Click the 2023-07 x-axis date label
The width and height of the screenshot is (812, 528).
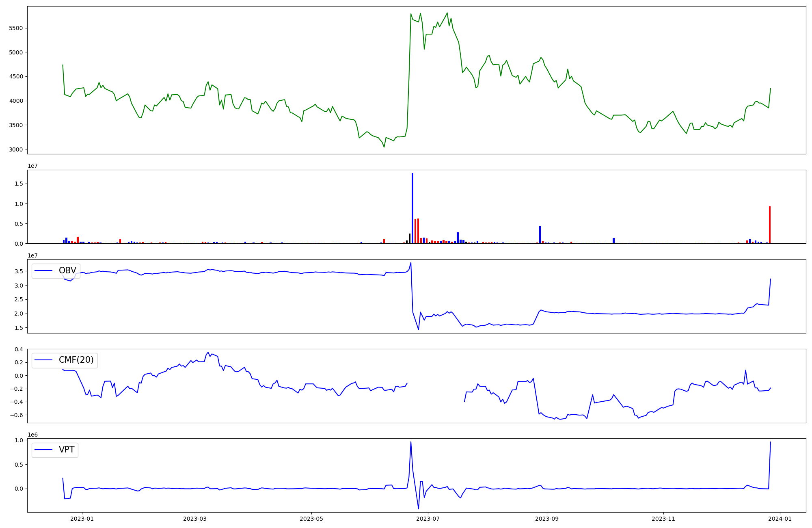[x=428, y=519]
